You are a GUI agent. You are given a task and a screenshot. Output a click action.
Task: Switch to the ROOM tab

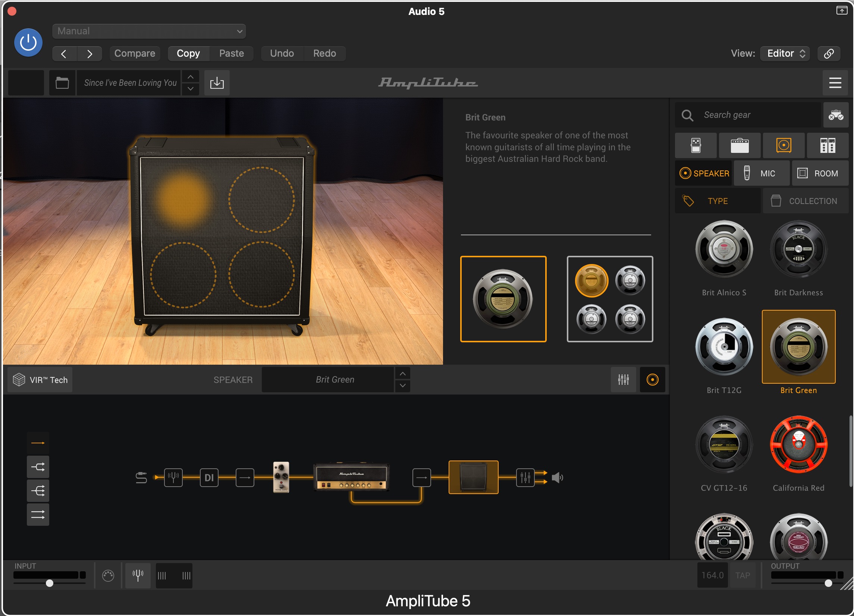coord(821,174)
